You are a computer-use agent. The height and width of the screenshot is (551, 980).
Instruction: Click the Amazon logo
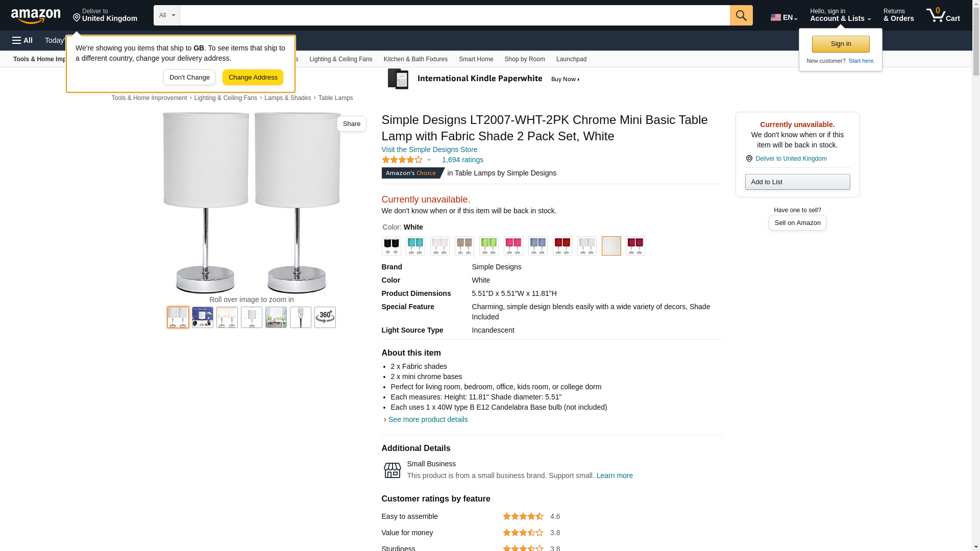point(36,16)
